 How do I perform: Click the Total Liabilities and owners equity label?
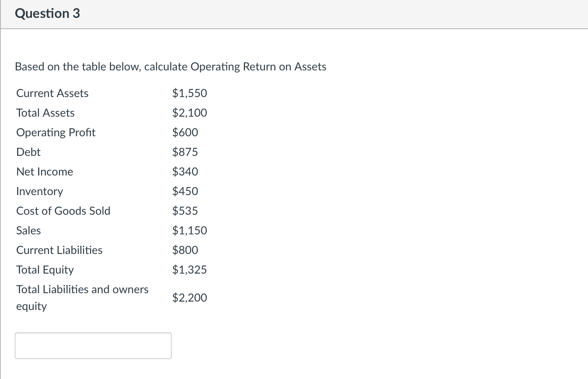(82, 298)
